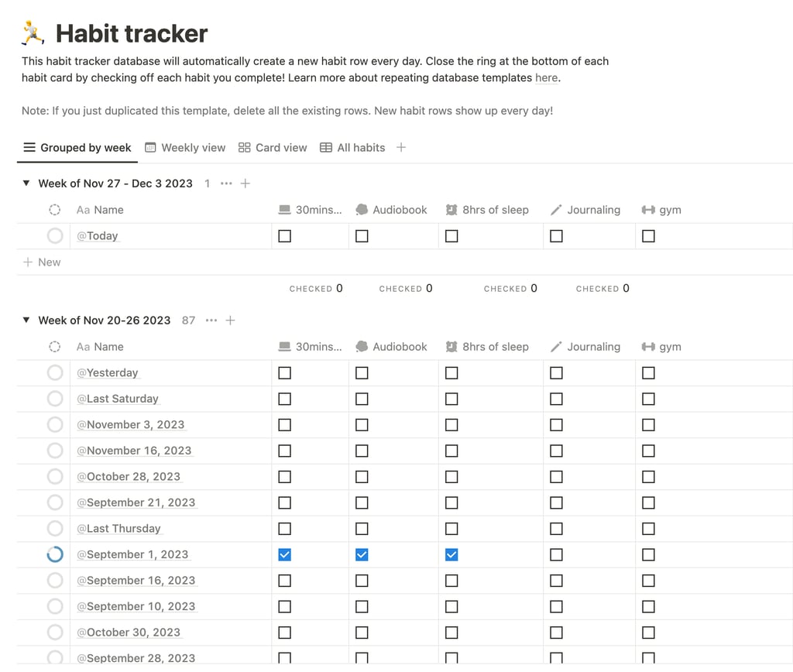Switch to Weekly view tab
793x672 pixels.
tap(185, 148)
